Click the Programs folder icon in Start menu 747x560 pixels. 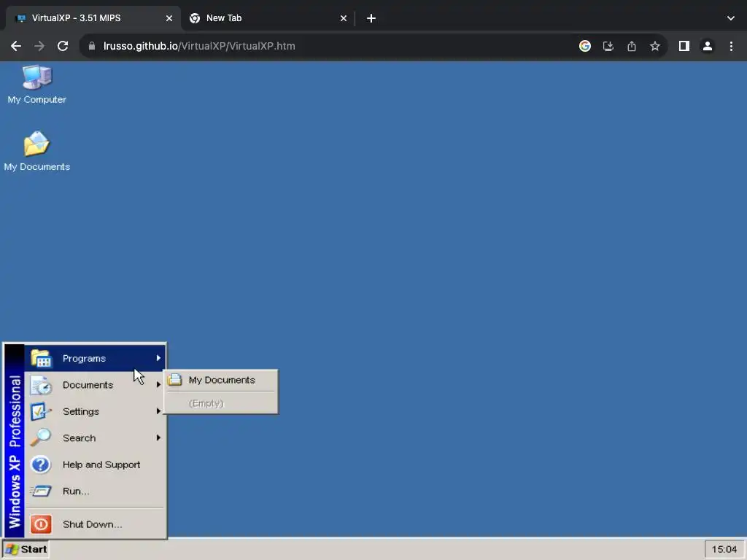click(x=41, y=358)
